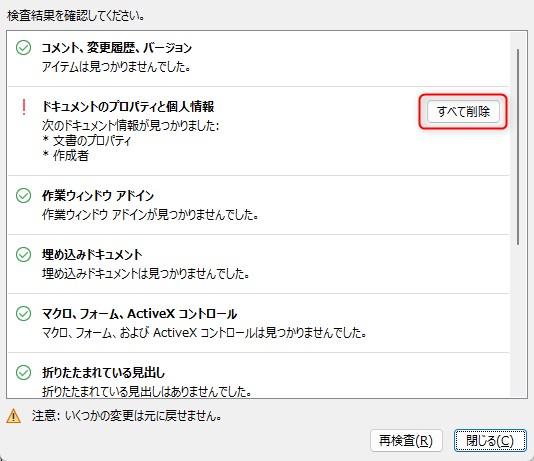The image size is (534, 461).
Task: Select マクロ、フォーム、ActiveX コントロール heading
Action: click(139, 313)
